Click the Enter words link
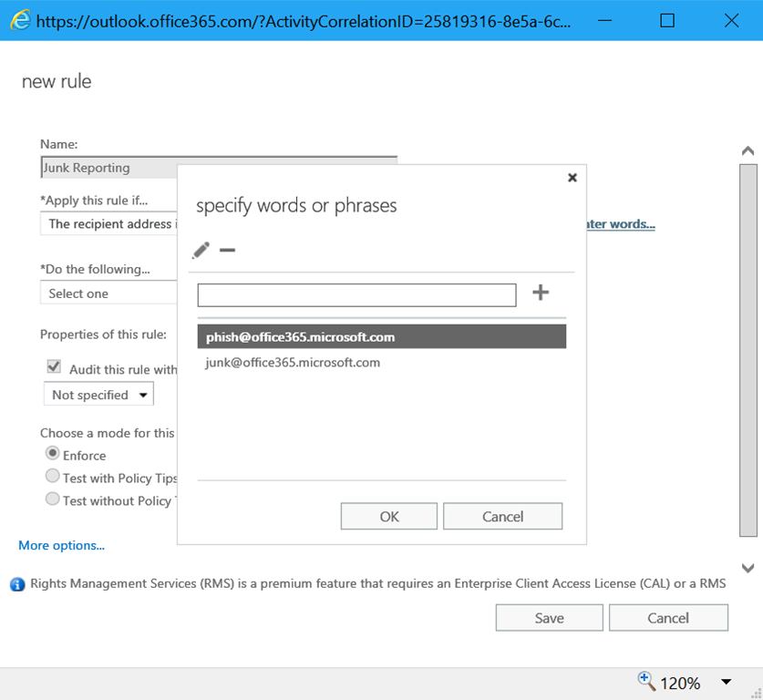Screen dimensions: 763x700 [621, 224]
